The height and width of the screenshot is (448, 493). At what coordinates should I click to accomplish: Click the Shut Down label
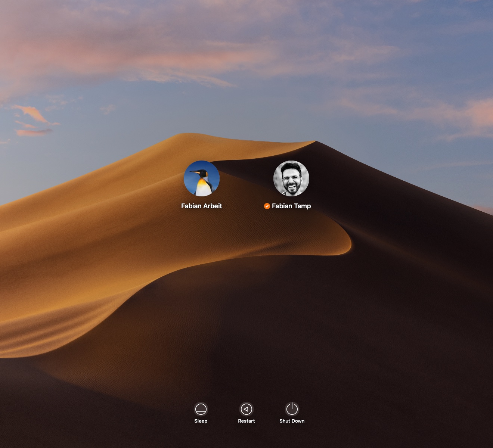(x=292, y=421)
